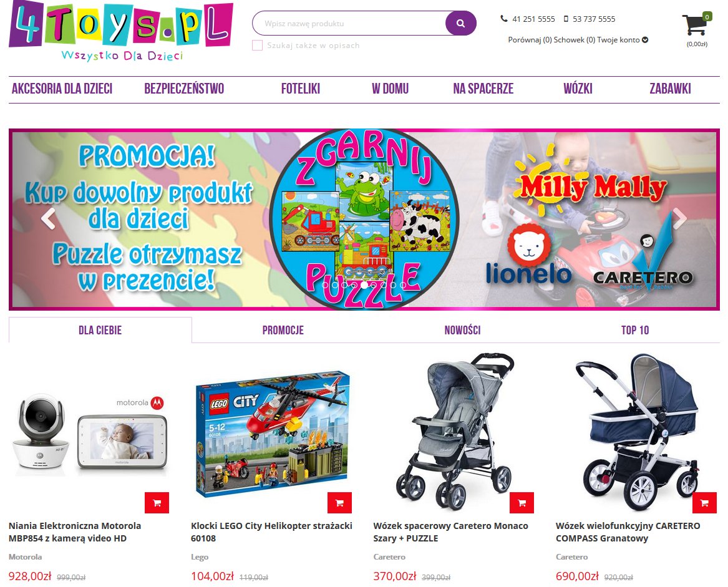Open the Zabawki category menu

tap(670, 89)
